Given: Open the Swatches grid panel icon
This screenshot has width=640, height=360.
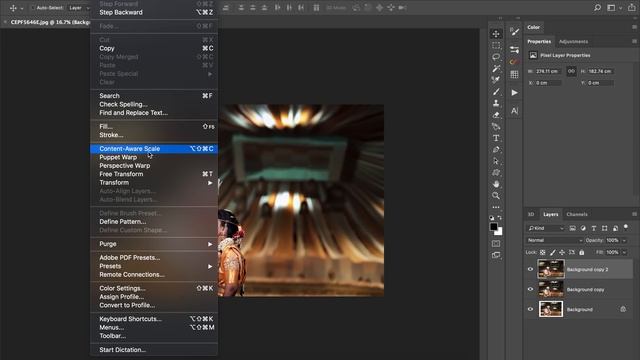Looking at the screenshot, I should pos(514,74).
